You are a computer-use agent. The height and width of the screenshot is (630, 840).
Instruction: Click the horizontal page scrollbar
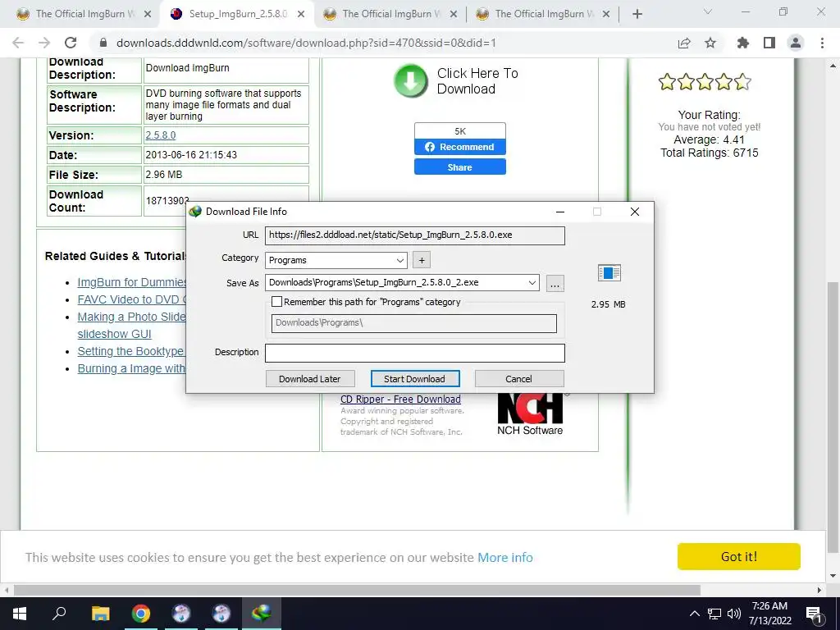pos(357,590)
